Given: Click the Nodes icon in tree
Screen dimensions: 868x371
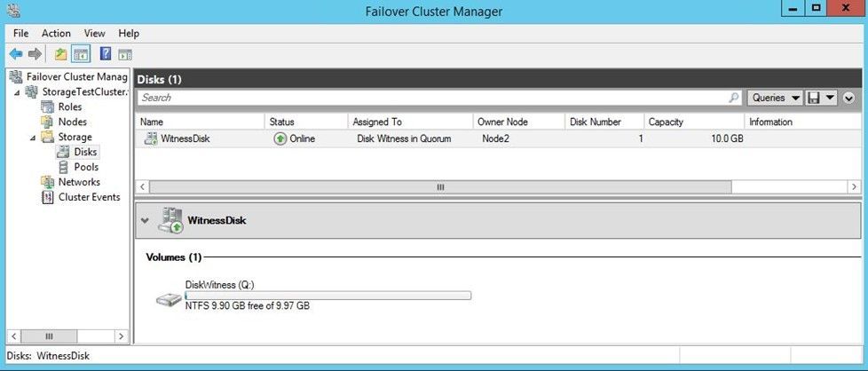Looking at the screenshot, I should coord(48,122).
